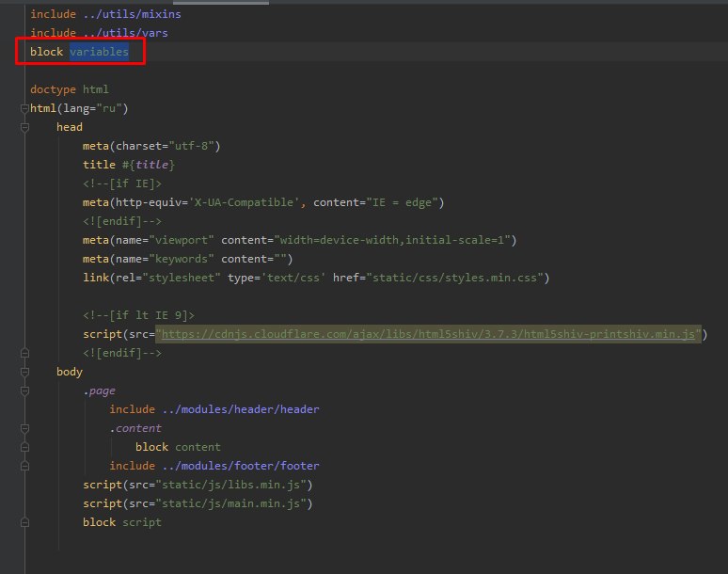Screen dimensions: 728x574
Task: Click html after doctype
Action: (96, 89)
